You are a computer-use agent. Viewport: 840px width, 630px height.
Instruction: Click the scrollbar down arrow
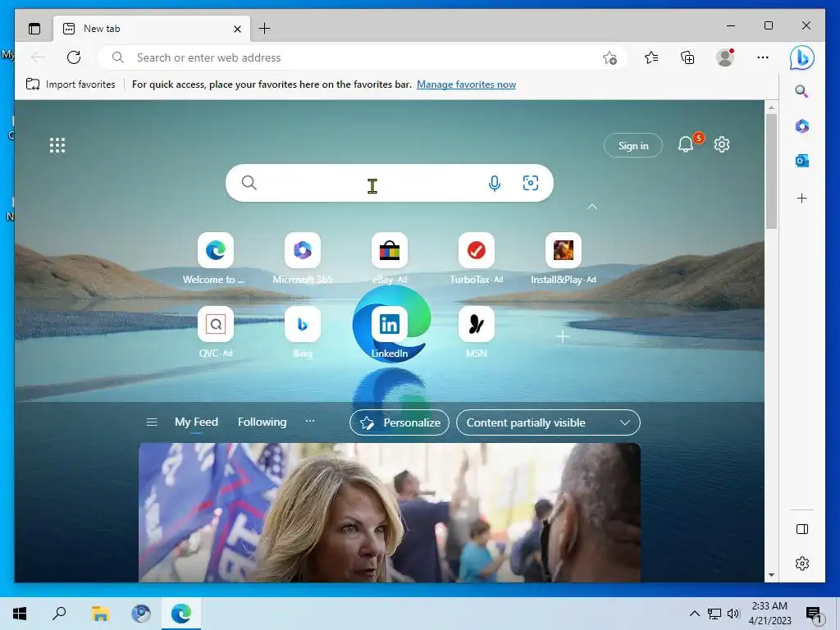point(771,575)
